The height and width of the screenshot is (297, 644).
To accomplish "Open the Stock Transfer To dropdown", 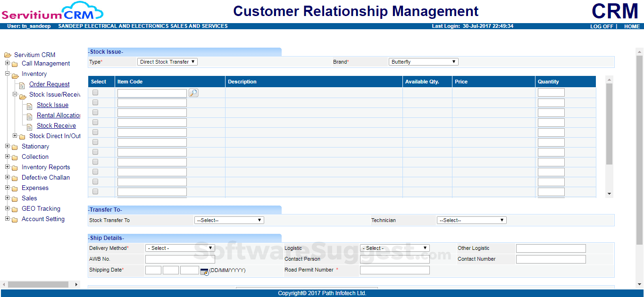I will click(x=229, y=220).
